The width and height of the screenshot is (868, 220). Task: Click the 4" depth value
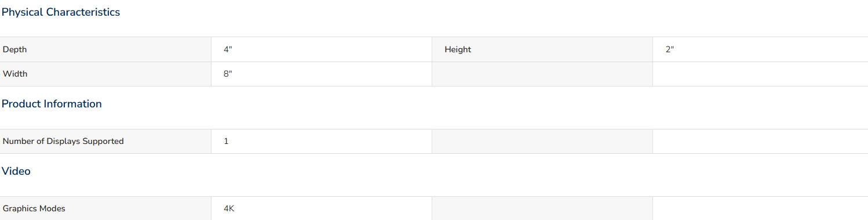[x=228, y=49]
